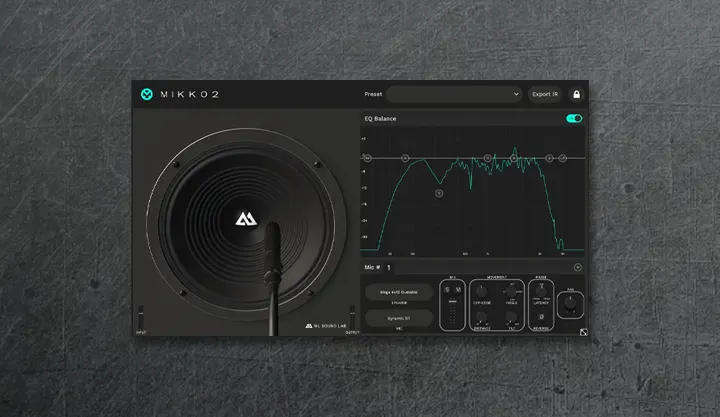The width and height of the screenshot is (720, 417).
Task: Click the Input level slider
Action: coord(141,315)
